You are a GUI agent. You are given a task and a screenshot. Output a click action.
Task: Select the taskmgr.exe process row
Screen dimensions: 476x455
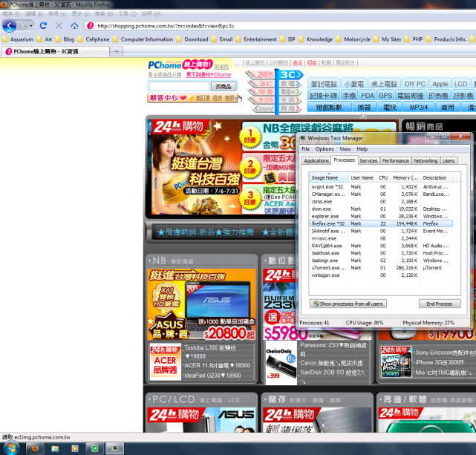[381, 261]
